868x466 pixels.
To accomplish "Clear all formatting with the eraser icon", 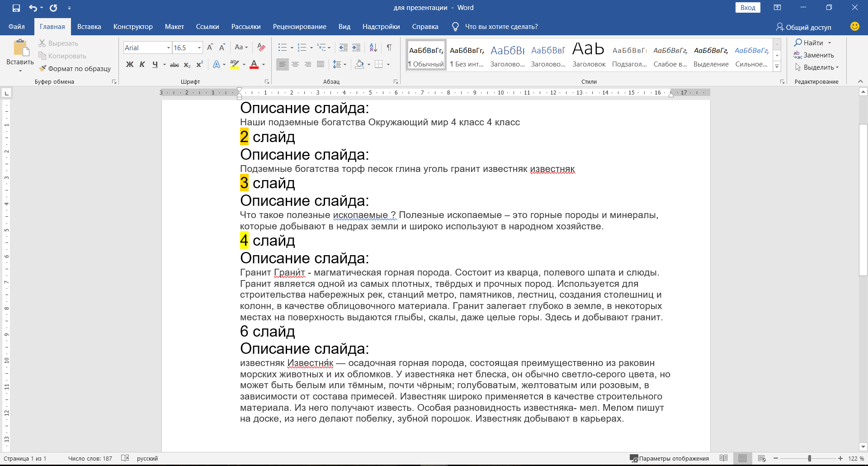I will [x=261, y=48].
